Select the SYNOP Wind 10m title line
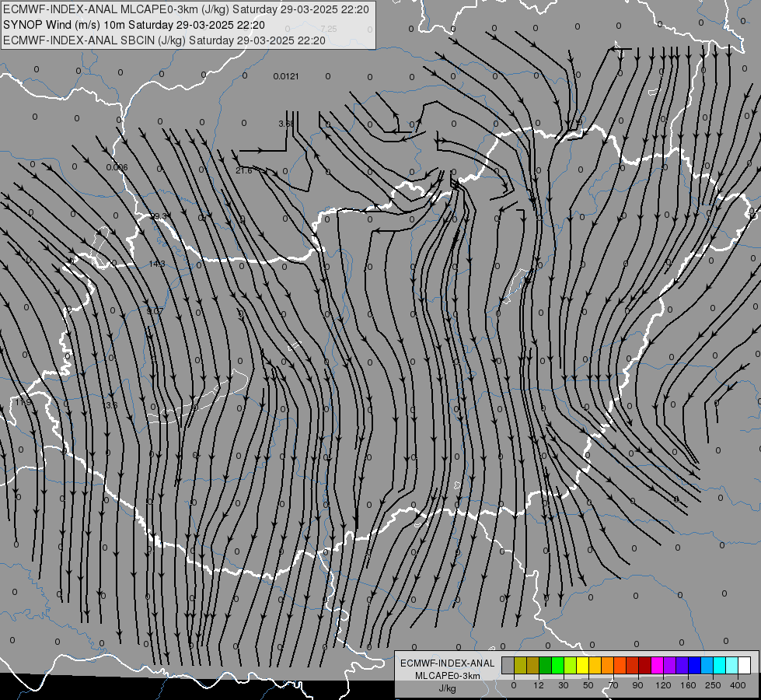The image size is (761, 700). [x=134, y=25]
